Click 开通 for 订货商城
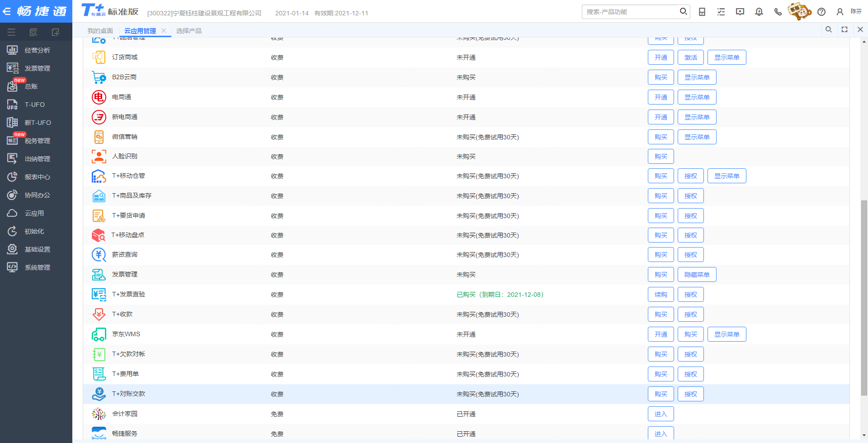The width and height of the screenshot is (868, 443). pos(661,57)
